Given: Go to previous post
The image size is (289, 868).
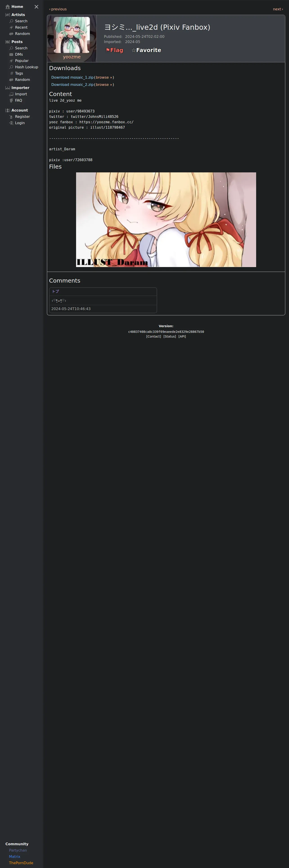Looking at the screenshot, I should (58, 9).
